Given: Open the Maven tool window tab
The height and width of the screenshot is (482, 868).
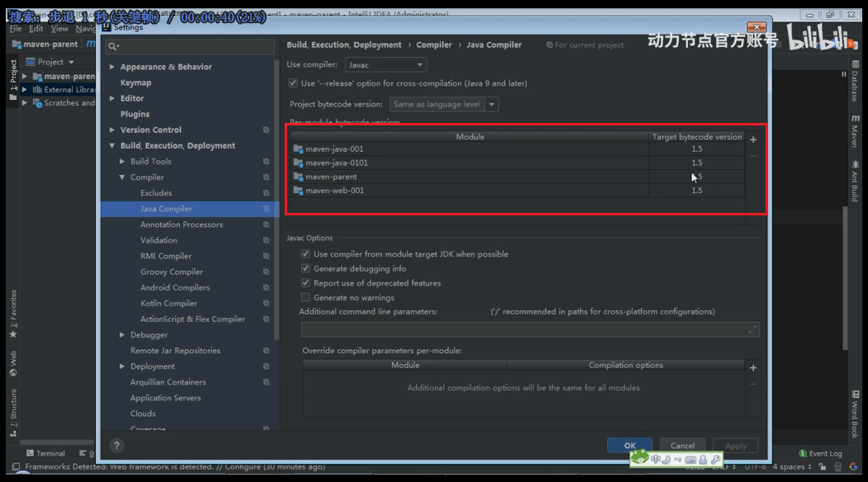Looking at the screenshot, I should point(856,131).
